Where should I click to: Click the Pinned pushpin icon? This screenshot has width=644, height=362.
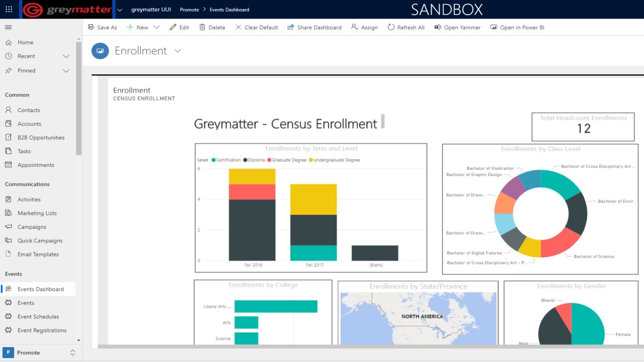pyautogui.click(x=8, y=70)
